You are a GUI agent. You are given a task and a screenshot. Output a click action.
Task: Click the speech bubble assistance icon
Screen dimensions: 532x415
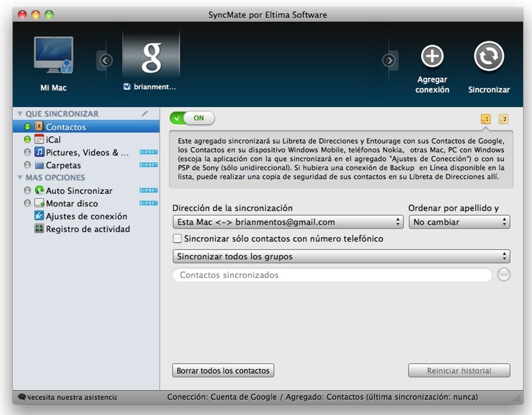(22, 397)
